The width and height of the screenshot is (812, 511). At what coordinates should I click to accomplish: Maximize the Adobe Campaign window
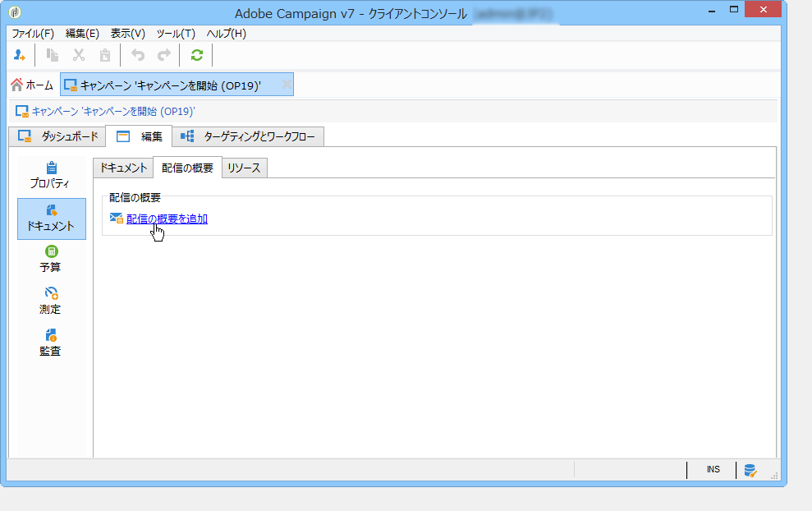tap(733, 10)
